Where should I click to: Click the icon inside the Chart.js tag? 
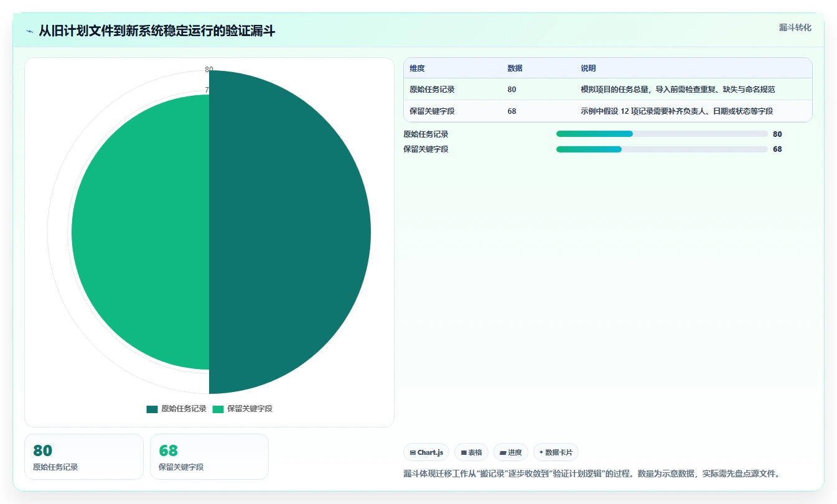(413, 452)
